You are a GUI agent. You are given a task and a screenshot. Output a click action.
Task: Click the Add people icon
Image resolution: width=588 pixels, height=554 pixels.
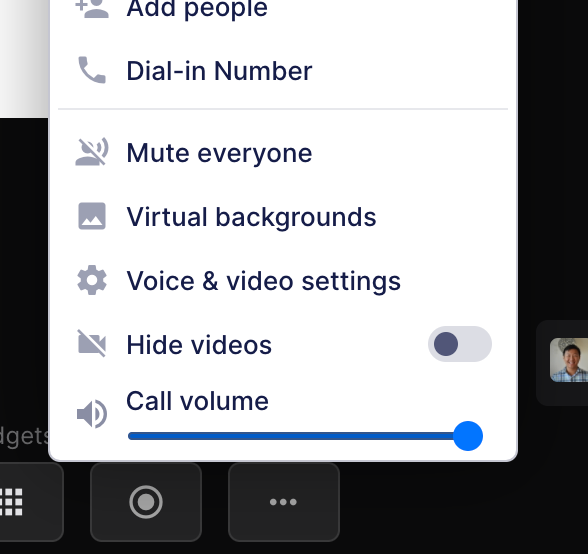(x=92, y=8)
